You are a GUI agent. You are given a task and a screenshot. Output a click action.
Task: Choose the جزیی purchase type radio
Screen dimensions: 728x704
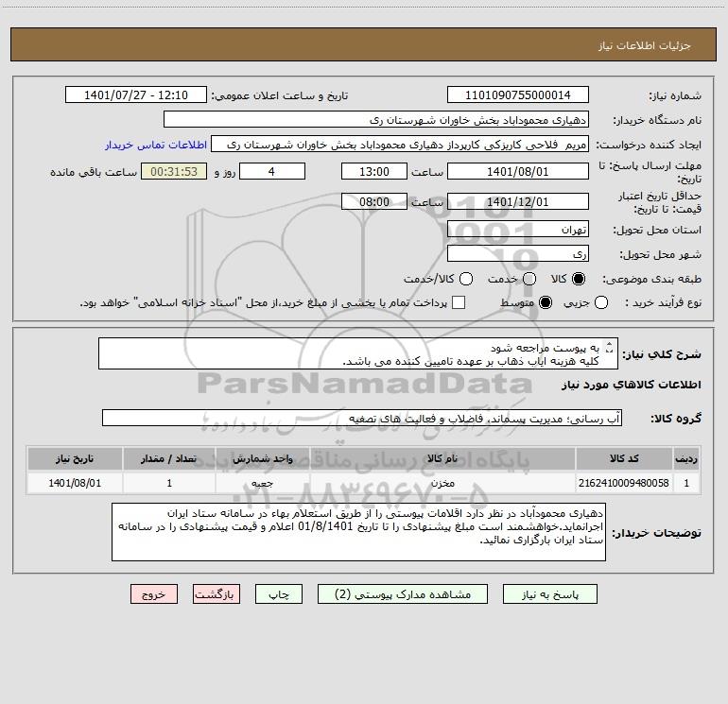(601, 303)
